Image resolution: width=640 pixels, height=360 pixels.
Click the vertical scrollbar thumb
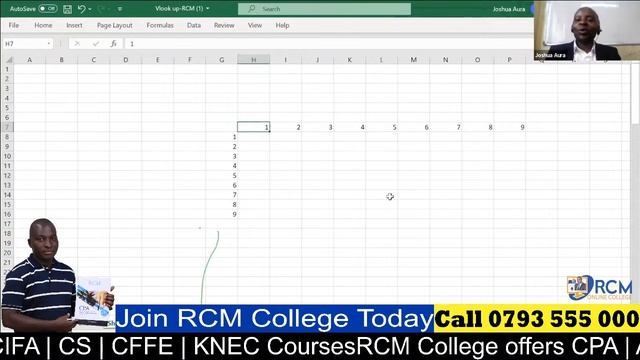pyautogui.click(x=636, y=93)
